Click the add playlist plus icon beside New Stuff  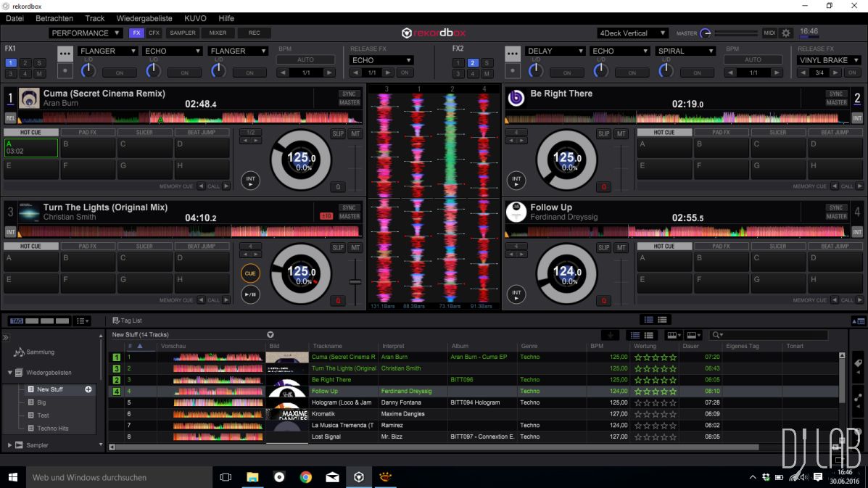pyautogui.click(x=88, y=389)
